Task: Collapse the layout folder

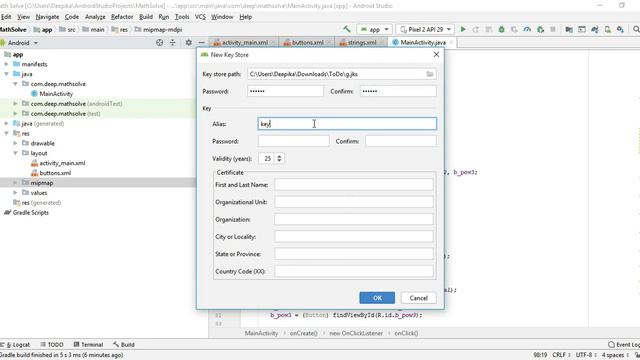Action: [x=16, y=153]
